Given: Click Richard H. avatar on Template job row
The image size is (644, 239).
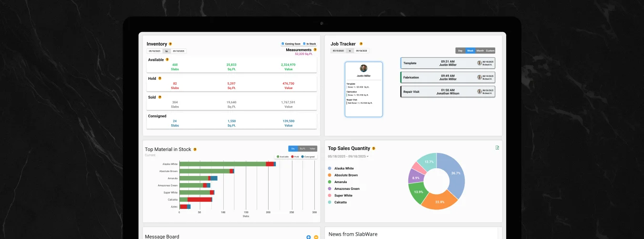Looking at the screenshot, I should tap(479, 63).
